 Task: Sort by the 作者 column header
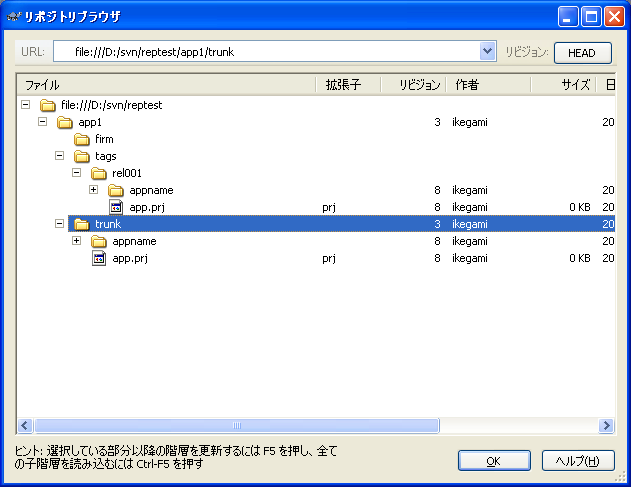click(489, 85)
